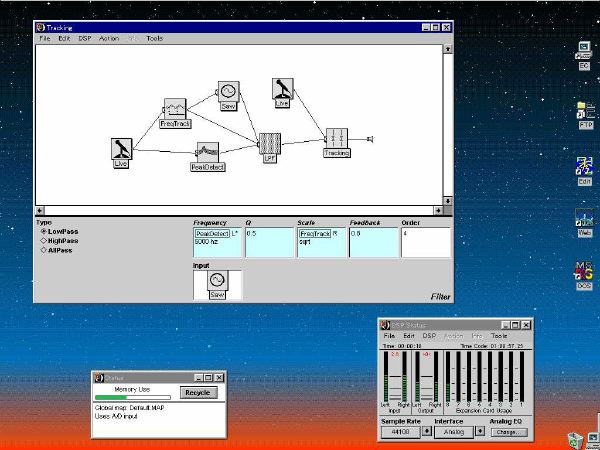The image size is (600, 450).
Task: Open Tools menu in Tracking window
Action: pyautogui.click(x=155, y=38)
